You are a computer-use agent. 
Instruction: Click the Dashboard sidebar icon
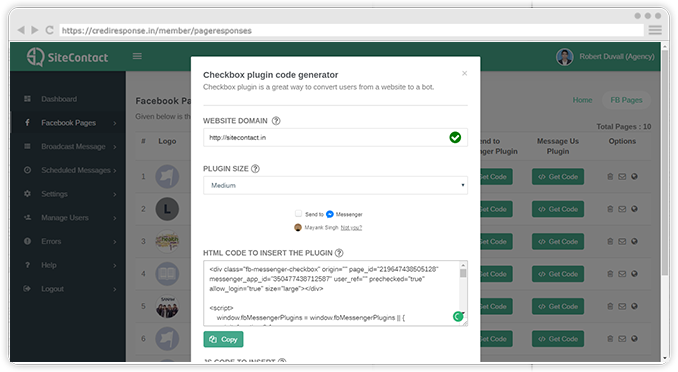click(x=27, y=99)
